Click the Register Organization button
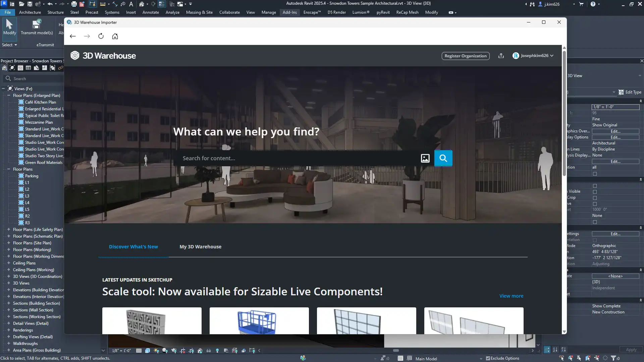 pyautogui.click(x=465, y=56)
